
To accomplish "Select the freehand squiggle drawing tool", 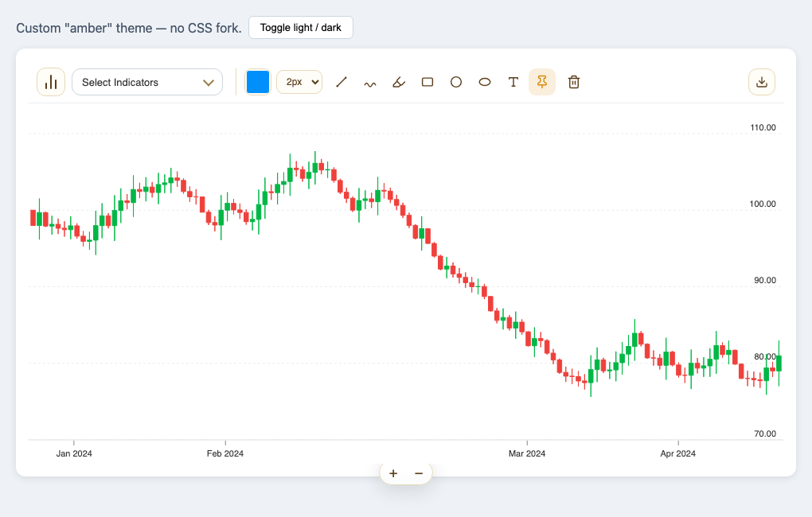I will point(369,82).
